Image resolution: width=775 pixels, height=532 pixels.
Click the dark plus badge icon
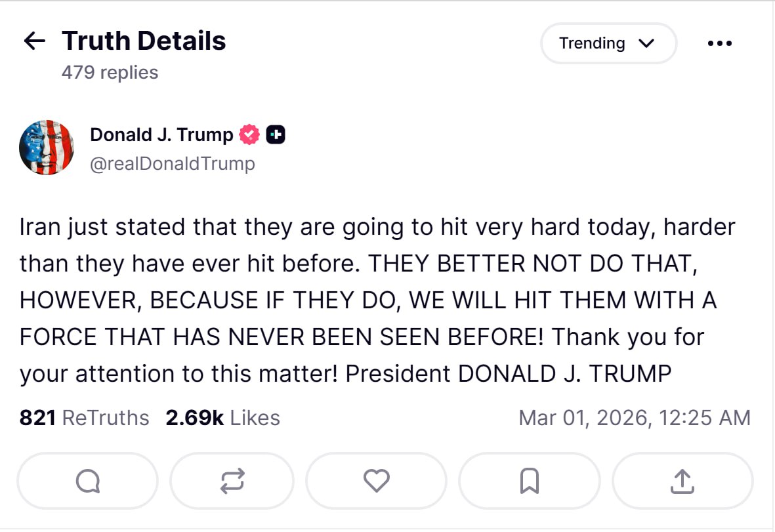click(276, 135)
